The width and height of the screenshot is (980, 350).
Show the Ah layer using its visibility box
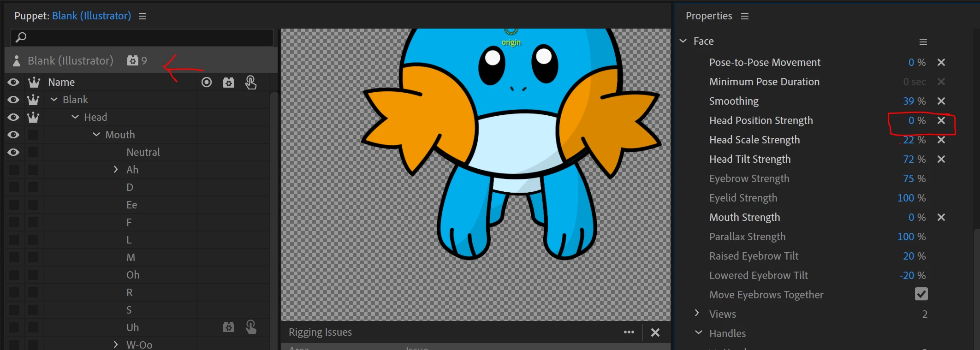pos(14,170)
